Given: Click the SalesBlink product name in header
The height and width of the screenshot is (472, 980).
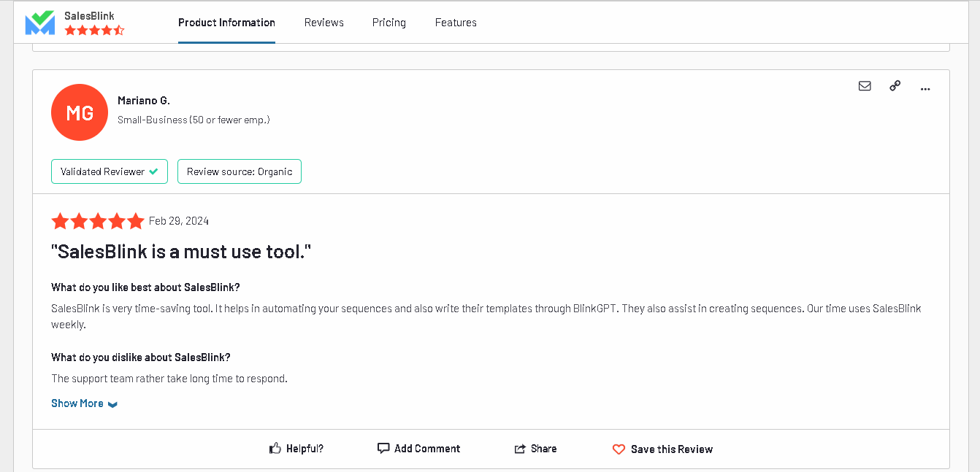Looking at the screenshot, I should [x=89, y=15].
